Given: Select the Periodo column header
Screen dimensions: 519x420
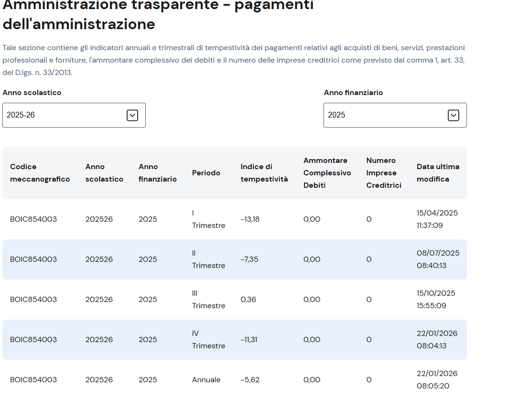Looking at the screenshot, I should pos(206,173).
